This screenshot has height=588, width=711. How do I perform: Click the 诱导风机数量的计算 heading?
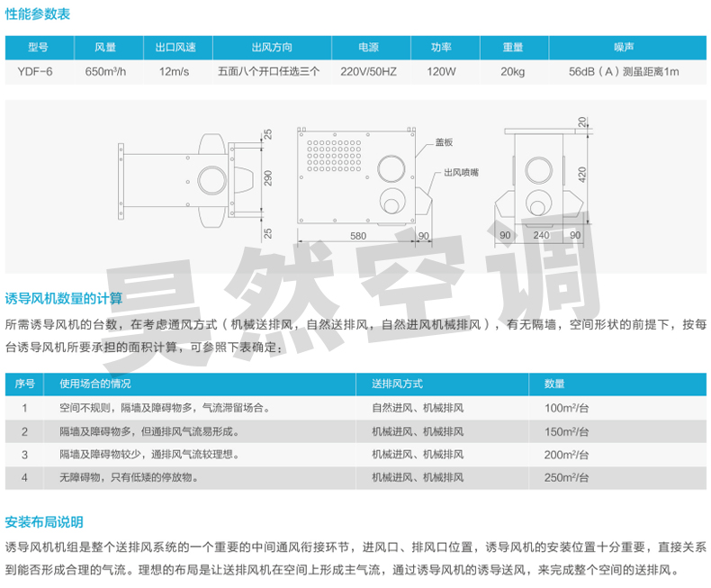click(x=64, y=298)
